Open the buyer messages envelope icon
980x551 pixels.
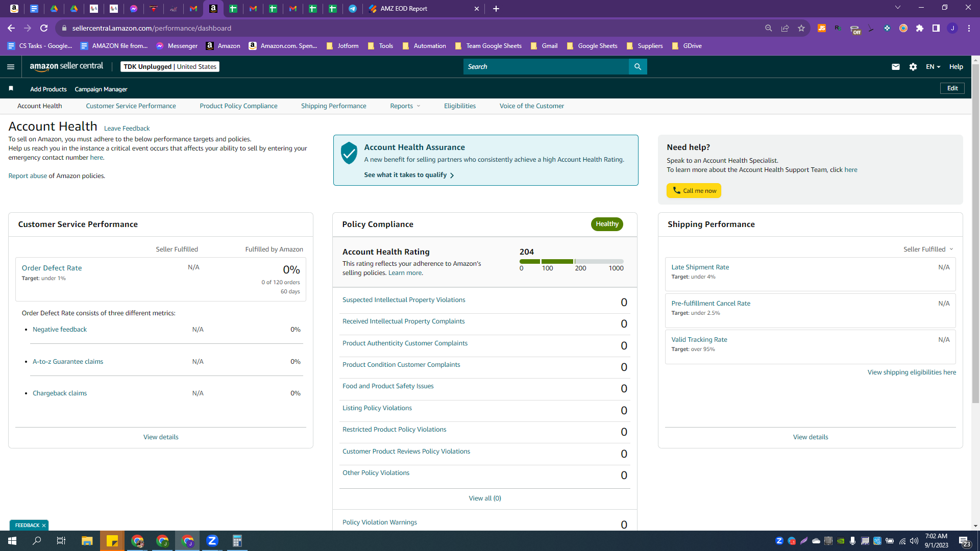click(x=895, y=67)
